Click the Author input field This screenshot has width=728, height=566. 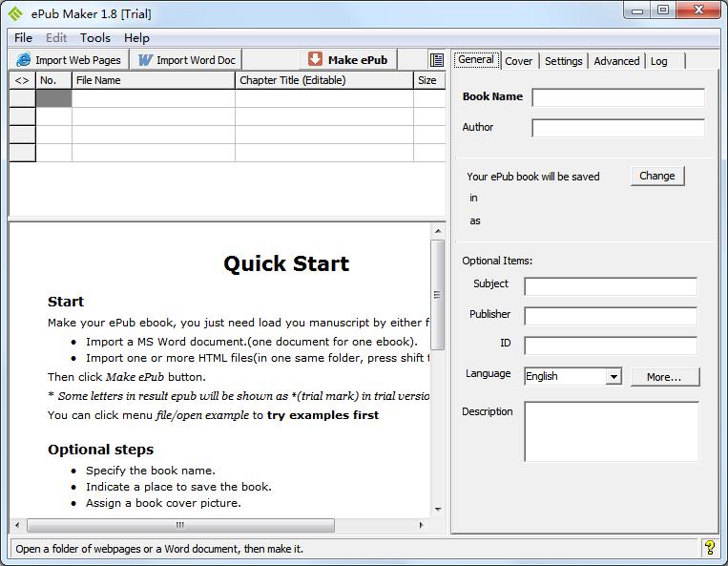618,128
